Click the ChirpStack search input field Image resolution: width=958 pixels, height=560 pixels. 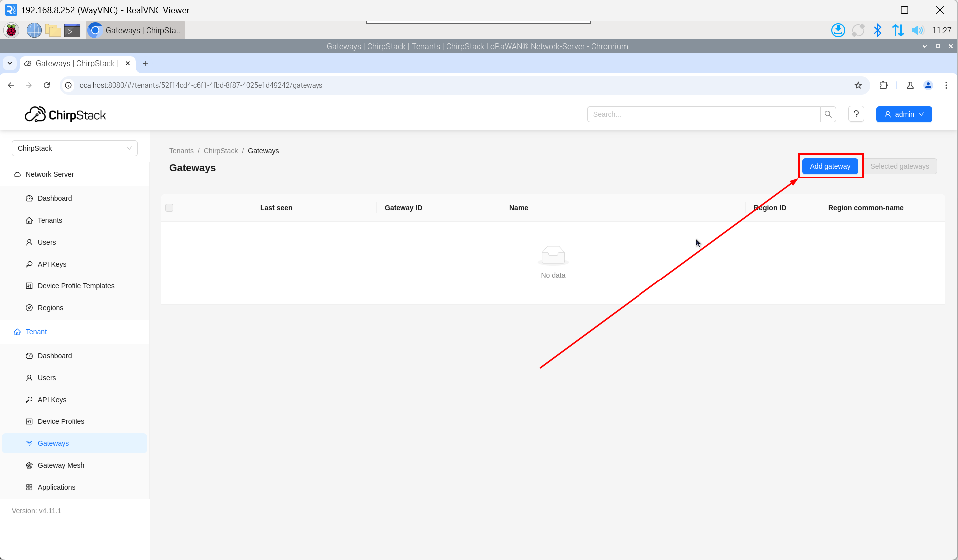703,114
